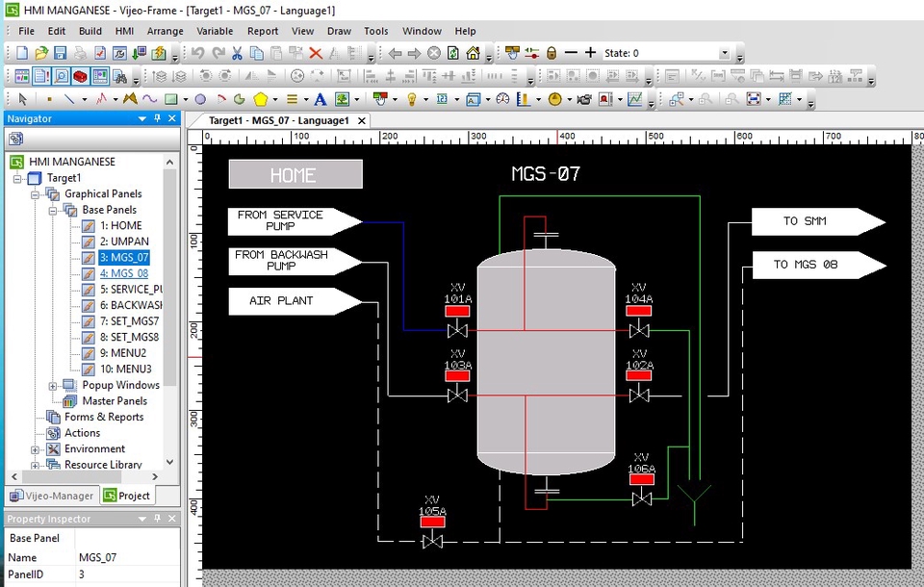Open the HMI menu
Screen dimensions: 924x587
pos(124,31)
